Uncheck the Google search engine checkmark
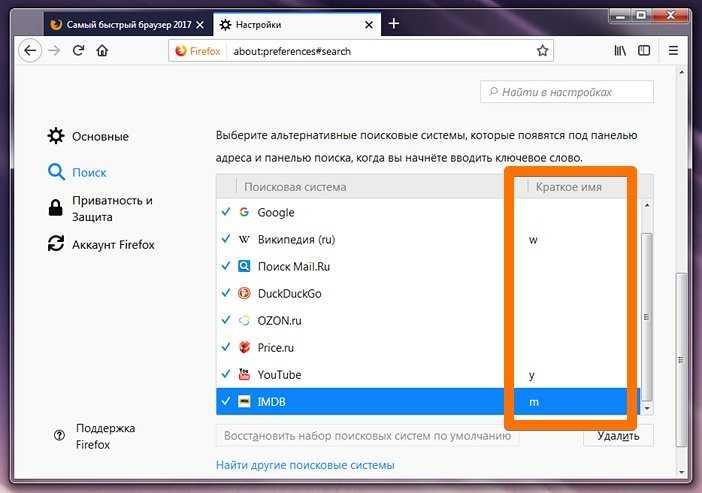 click(226, 211)
